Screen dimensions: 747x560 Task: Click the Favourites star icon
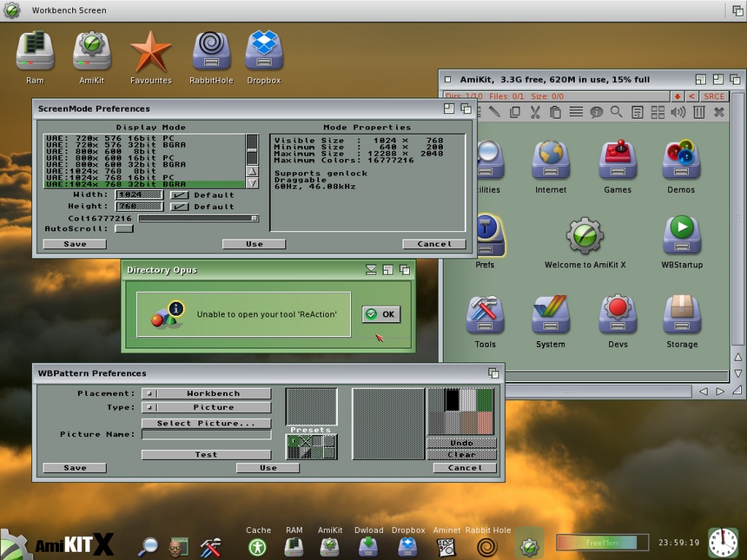point(150,52)
